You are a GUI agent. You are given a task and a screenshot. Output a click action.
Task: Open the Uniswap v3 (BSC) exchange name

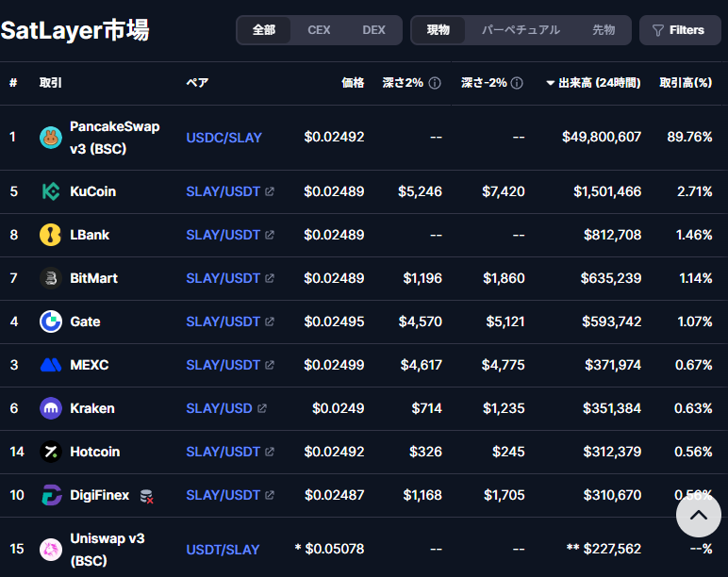pos(108,549)
